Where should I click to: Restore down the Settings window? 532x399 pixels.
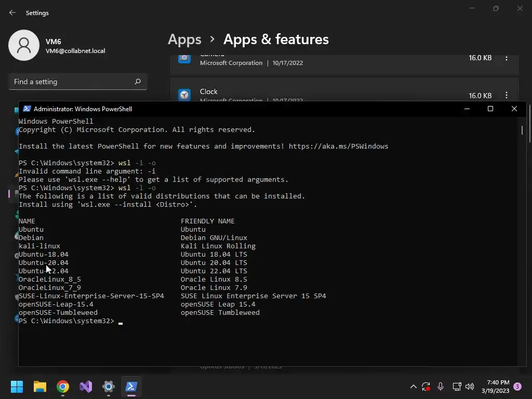click(x=496, y=8)
